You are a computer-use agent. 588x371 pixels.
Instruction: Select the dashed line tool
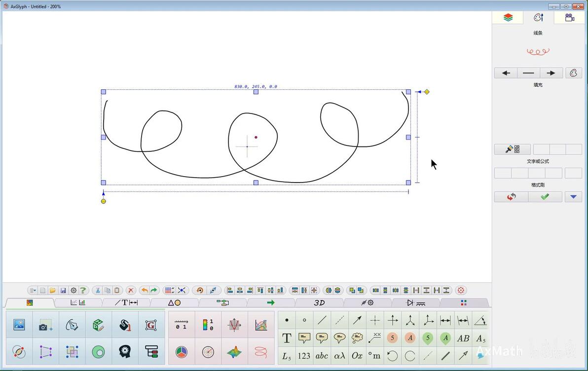pyautogui.click(x=339, y=320)
